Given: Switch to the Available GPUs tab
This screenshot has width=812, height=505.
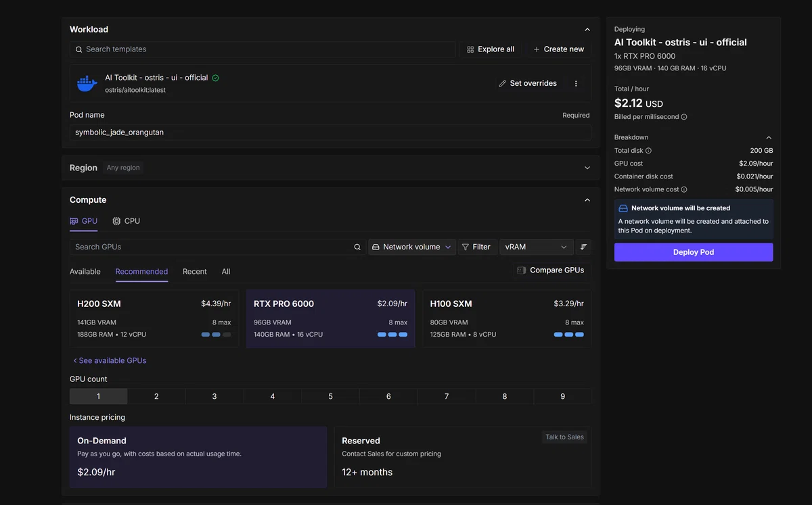Looking at the screenshot, I should pyautogui.click(x=85, y=272).
